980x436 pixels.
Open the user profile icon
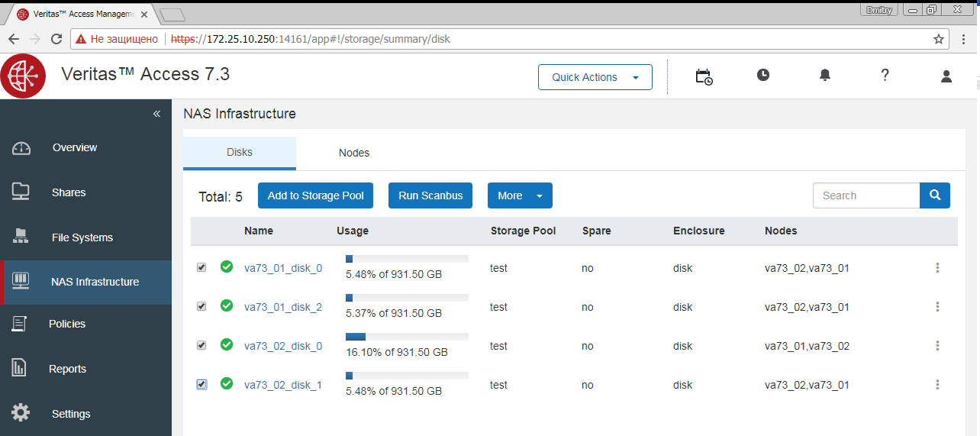(x=946, y=76)
